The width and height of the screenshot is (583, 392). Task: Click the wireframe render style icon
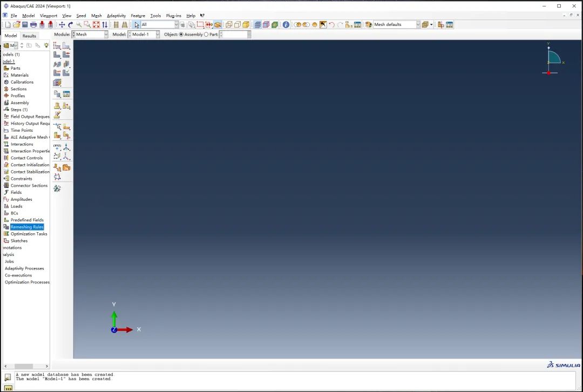pyautogui.click(x=229, y=24)
